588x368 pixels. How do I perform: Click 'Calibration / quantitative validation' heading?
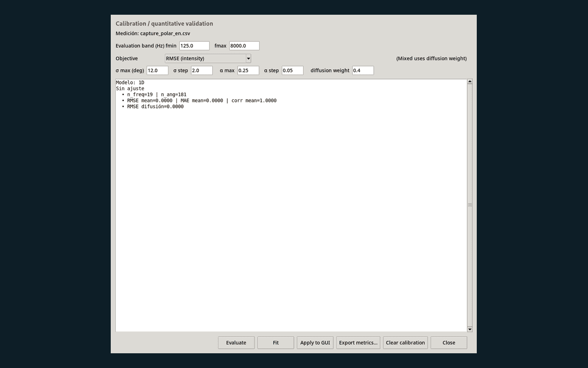pos(164,24)
